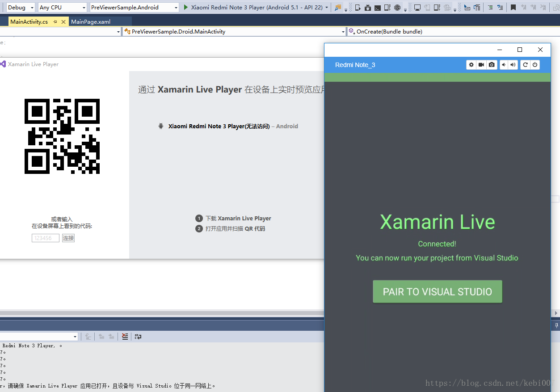
Task: Open Android device log icon
Action: 387,8
